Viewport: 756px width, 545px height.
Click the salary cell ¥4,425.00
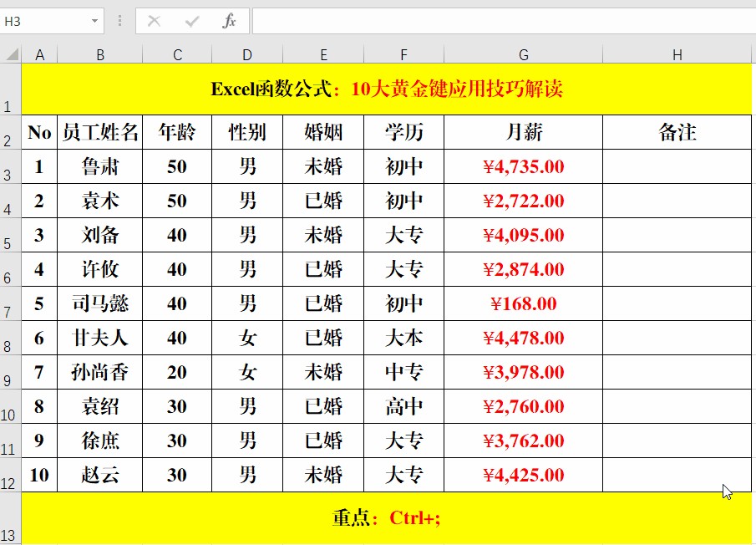pyautogui.click(x=523, y=475)
